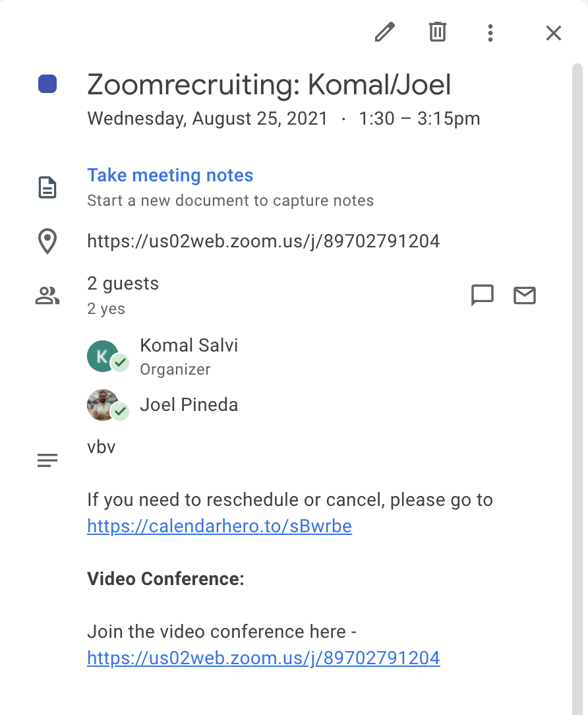Select the Zoom URL location text
This screenshot has width=588, height=715.
264,241
